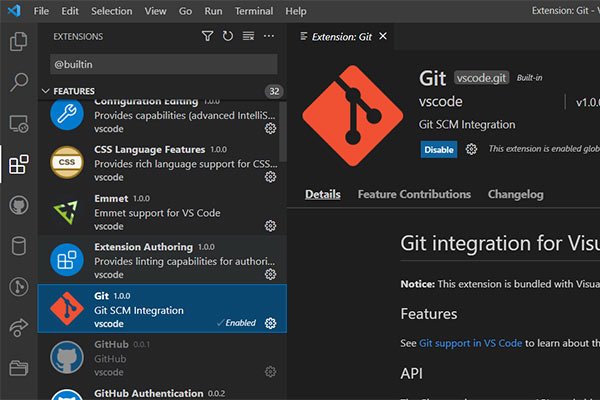Open Extensions panel more actions menu

(269, 36)
